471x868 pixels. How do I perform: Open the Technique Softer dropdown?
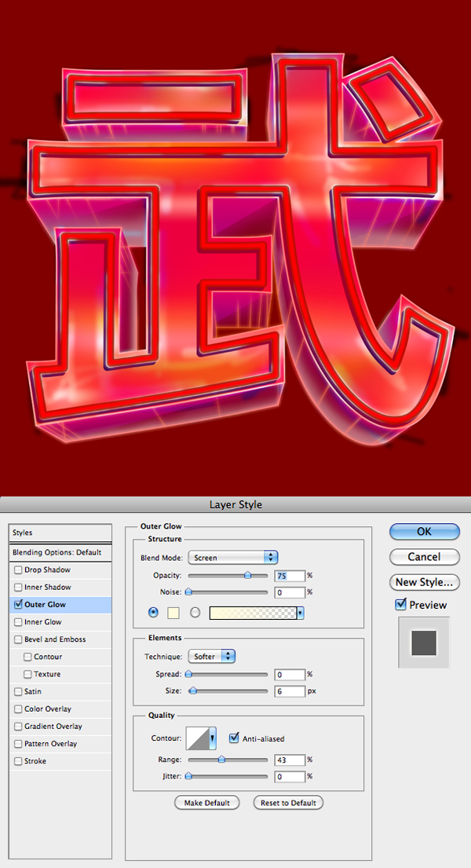coord(212,657)
